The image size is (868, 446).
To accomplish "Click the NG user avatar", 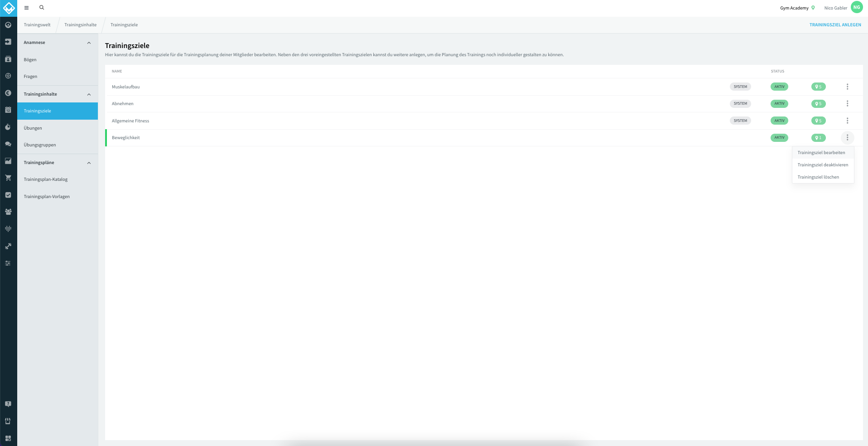I will point(857,7).
